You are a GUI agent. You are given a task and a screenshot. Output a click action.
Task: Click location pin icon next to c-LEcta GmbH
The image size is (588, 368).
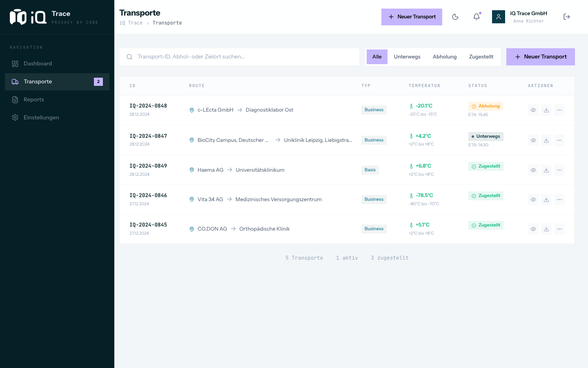[x=192, y=110]
